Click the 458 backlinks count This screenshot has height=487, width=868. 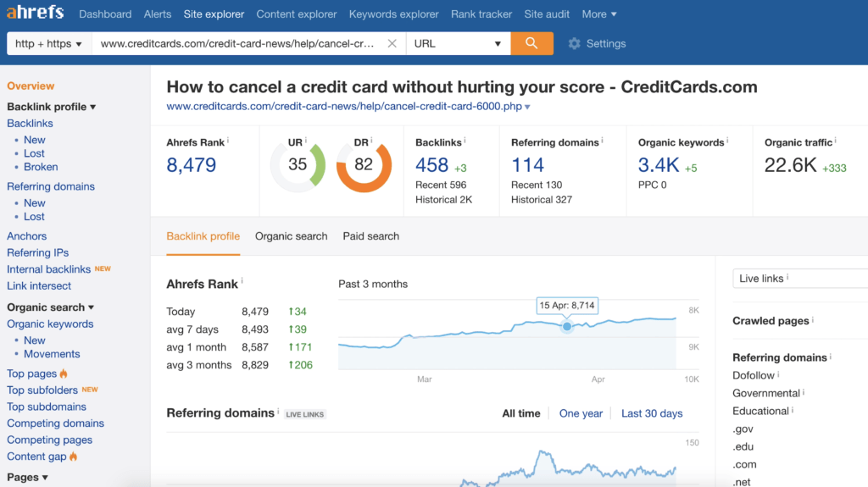pos(431,165)
